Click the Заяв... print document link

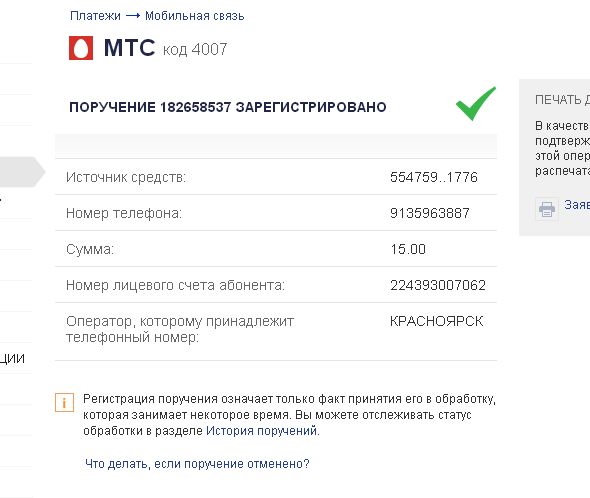577,205
